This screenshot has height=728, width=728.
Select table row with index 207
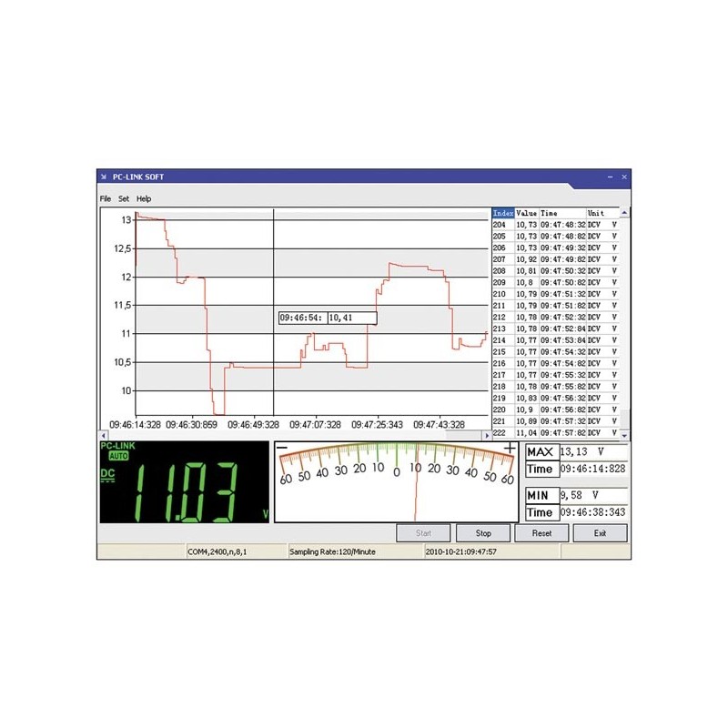coord(556,259)
